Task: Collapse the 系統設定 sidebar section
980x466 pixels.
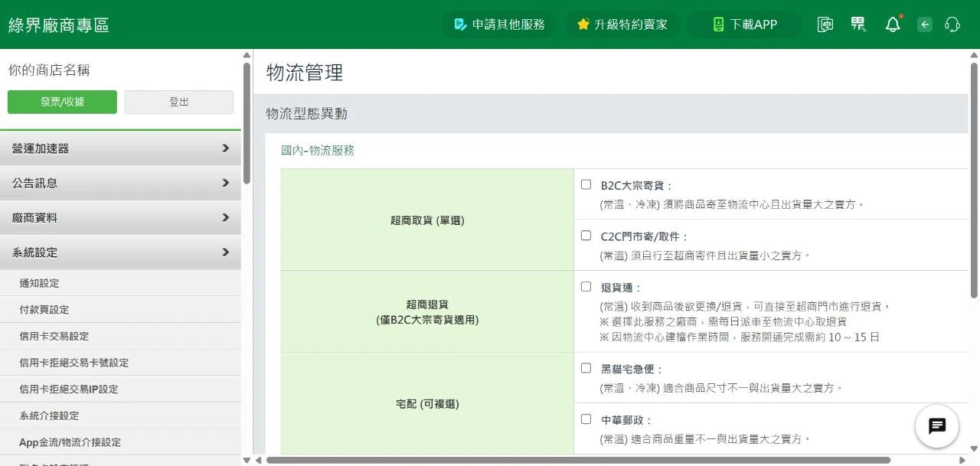Action: tap(120, 252)
